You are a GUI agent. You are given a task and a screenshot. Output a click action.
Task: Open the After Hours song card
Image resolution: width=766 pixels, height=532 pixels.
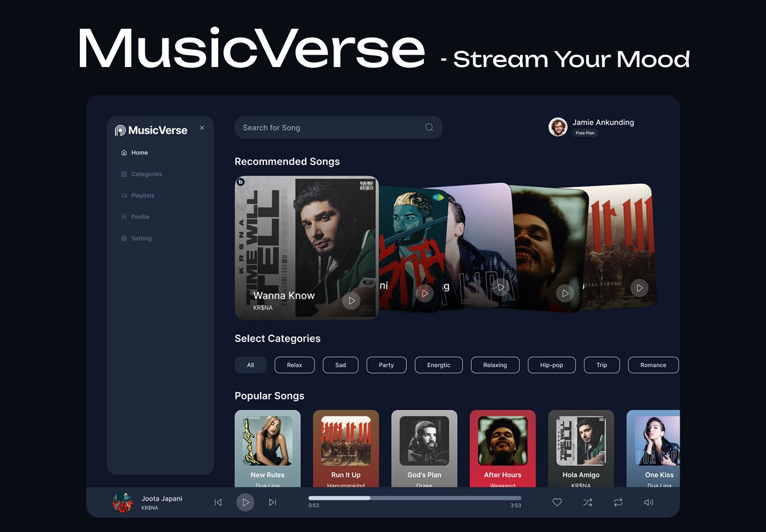click(x=503, y=448)
